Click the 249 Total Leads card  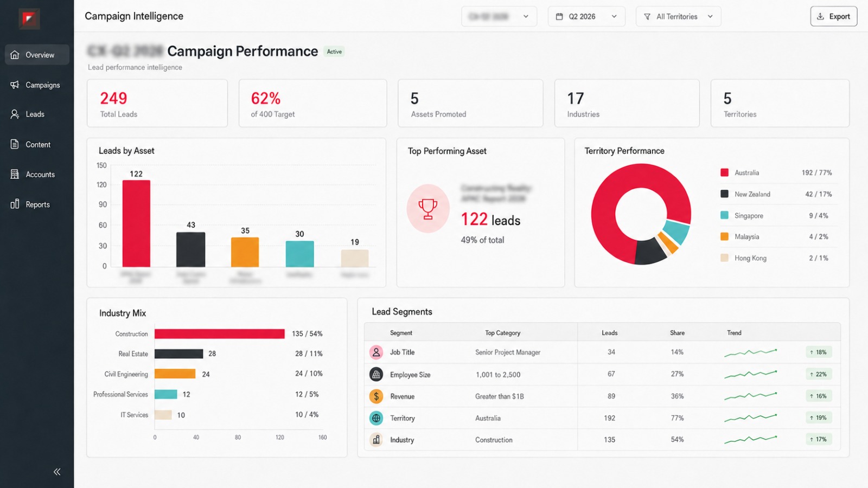[x=157, y=103]
